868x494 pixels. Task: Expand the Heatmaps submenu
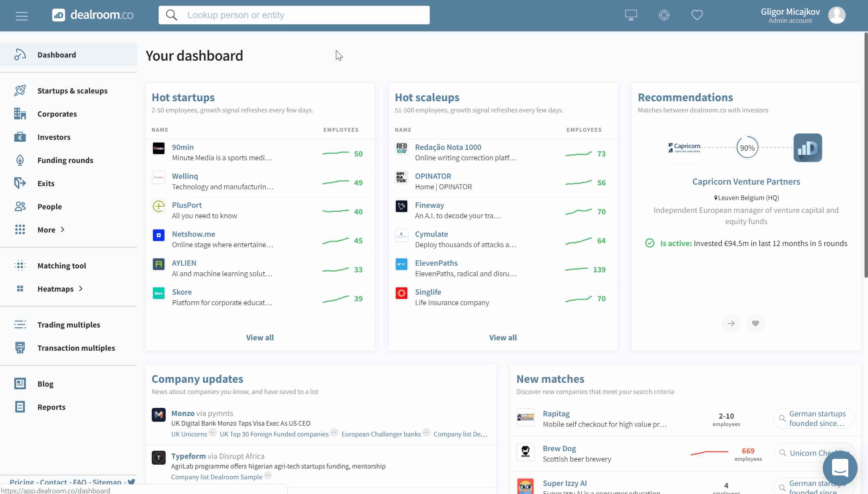(81, 289)
